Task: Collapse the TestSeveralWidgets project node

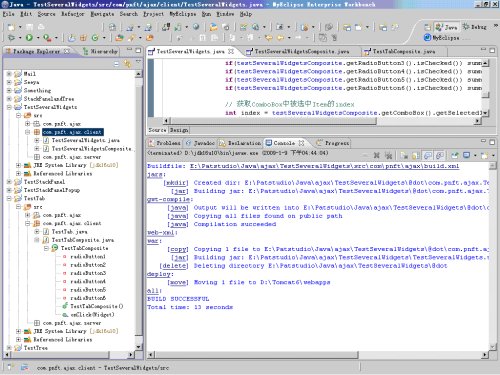Action: click(9, 107)
